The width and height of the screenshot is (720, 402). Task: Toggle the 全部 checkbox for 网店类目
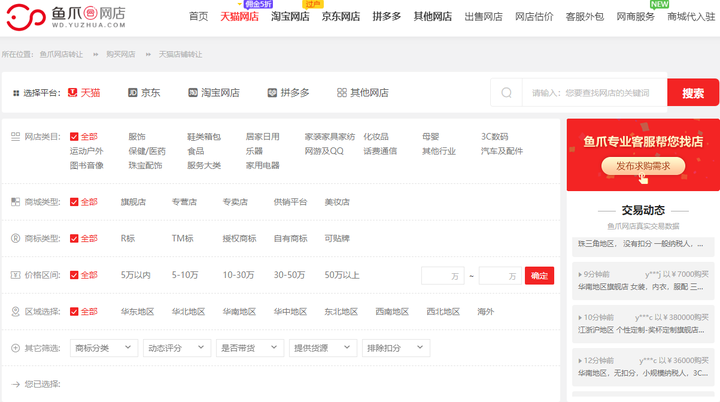tap(74, 136)
